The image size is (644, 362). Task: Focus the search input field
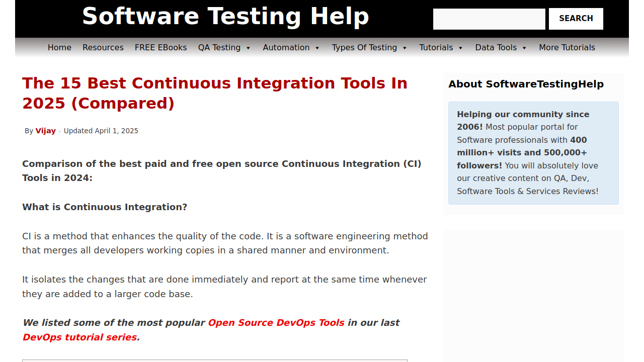489,19
